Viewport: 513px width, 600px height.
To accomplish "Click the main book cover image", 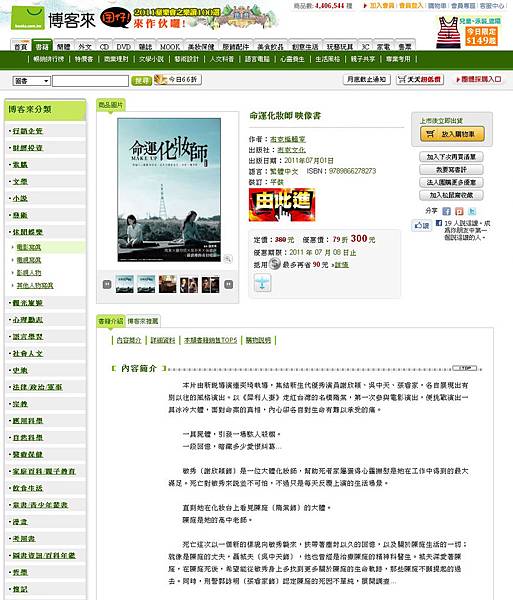I will (x=169, y=190).
